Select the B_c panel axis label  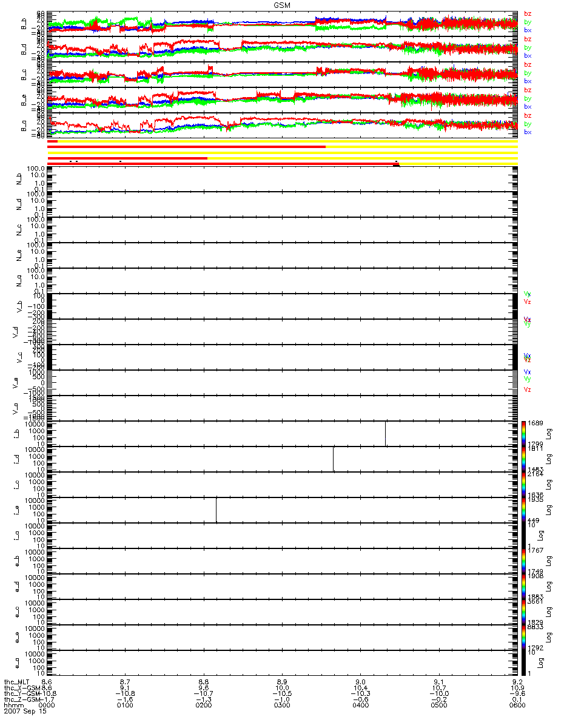[24, 75]
